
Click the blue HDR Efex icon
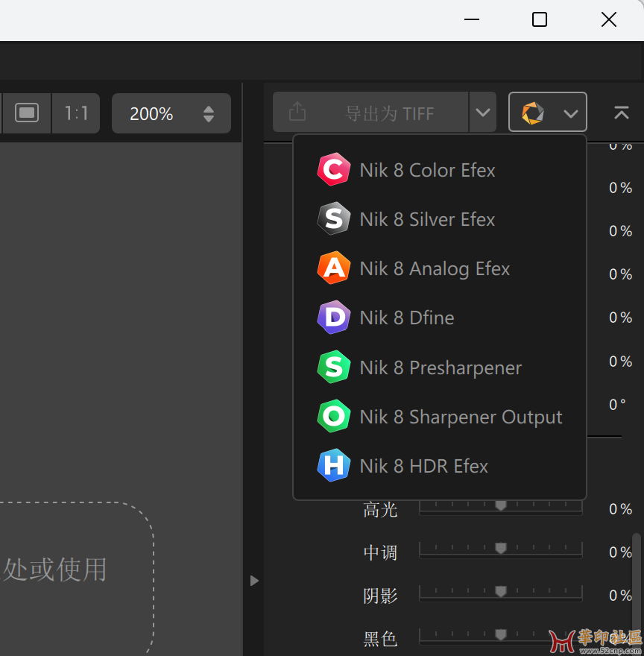[333, 465]
